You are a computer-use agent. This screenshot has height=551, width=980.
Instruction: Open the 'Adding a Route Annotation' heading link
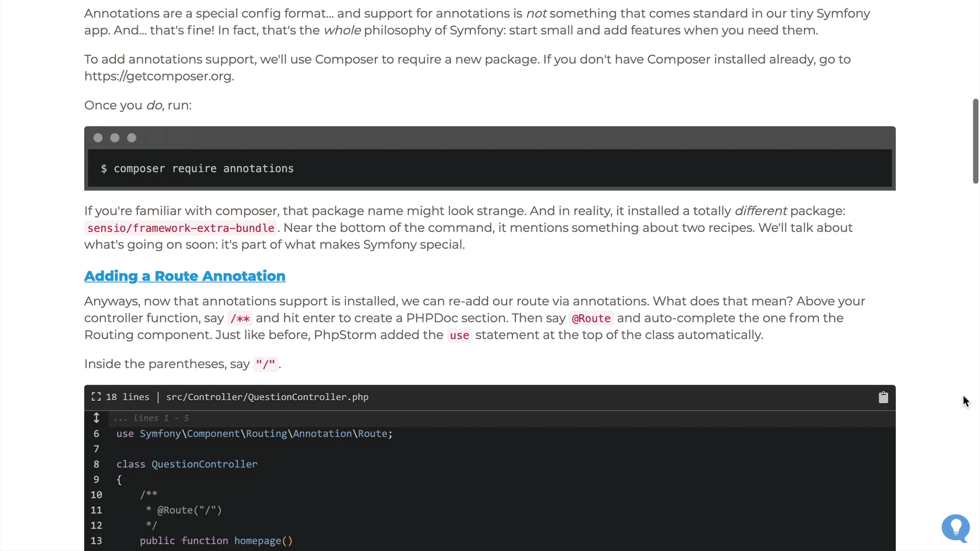[x=185, y=276]
